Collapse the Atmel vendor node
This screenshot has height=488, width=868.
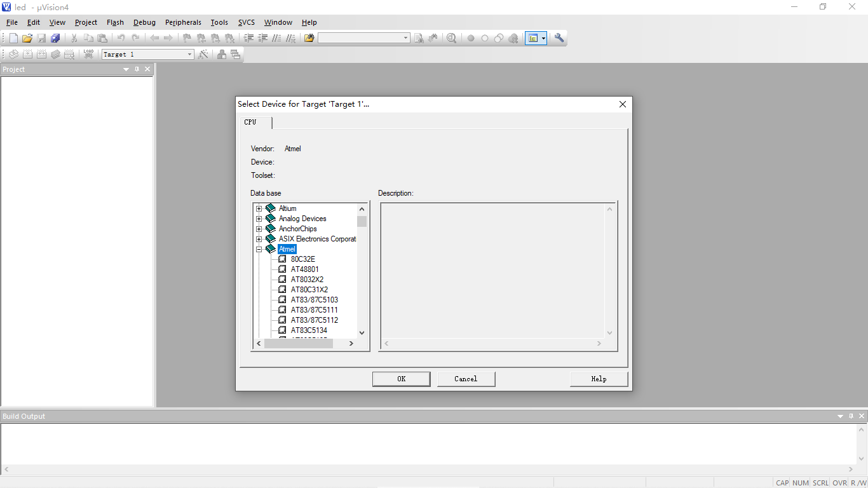pyautogui.click(x=259, y=249)
